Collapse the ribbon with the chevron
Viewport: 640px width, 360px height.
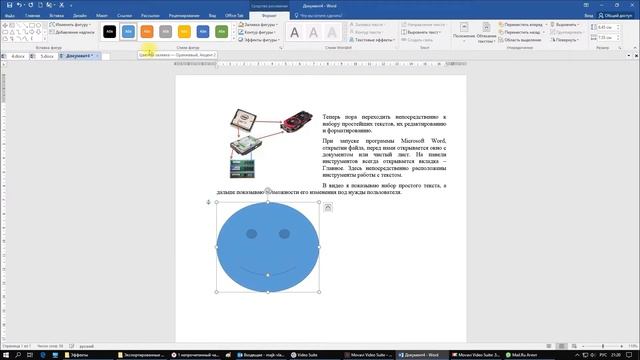635,48
